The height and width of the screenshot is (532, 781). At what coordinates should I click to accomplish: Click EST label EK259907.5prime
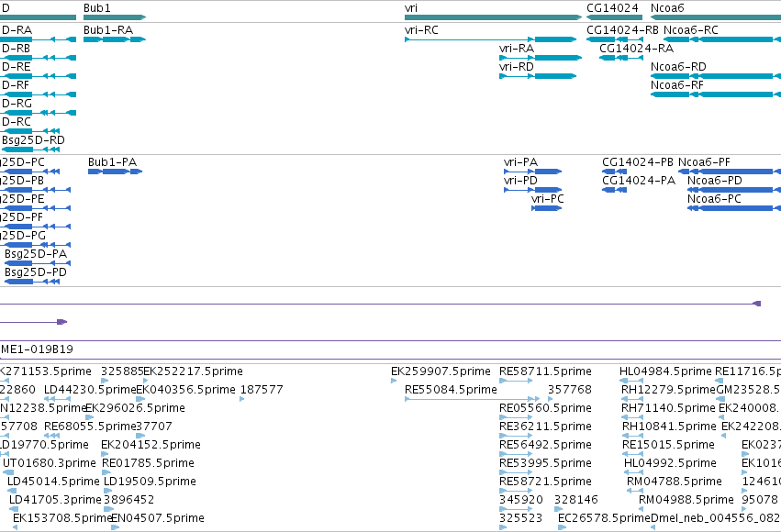pyautogui.click(x=441, y=371)
